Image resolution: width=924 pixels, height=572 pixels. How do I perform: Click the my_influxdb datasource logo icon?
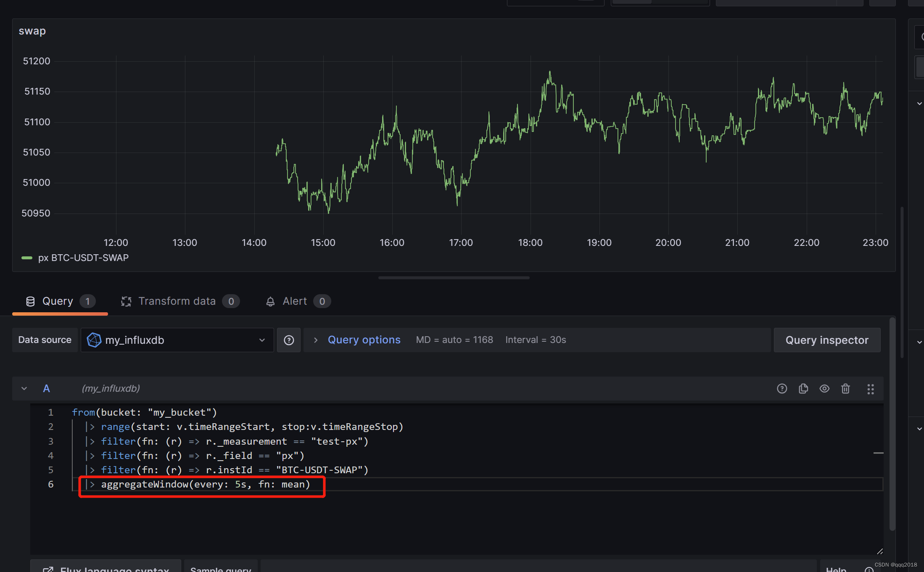94,340
